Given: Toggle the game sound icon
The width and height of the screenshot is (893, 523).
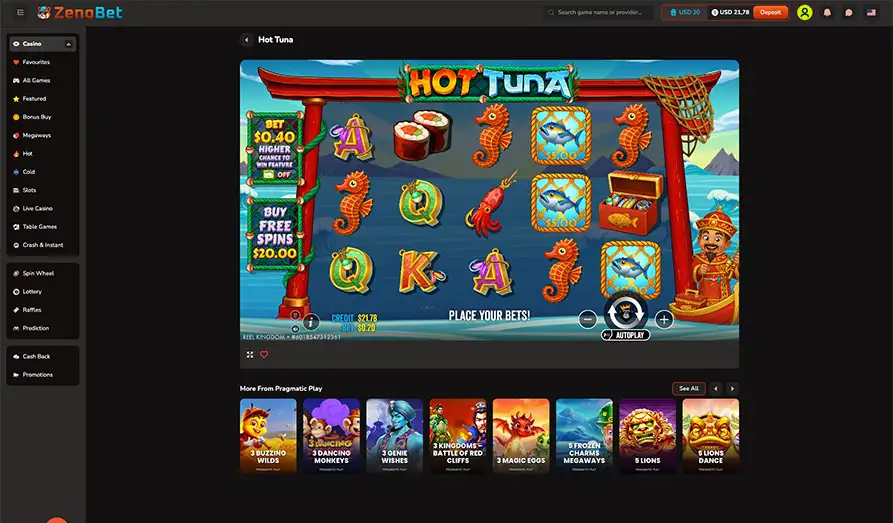Looking at the screenshot, I should (295, 329).
